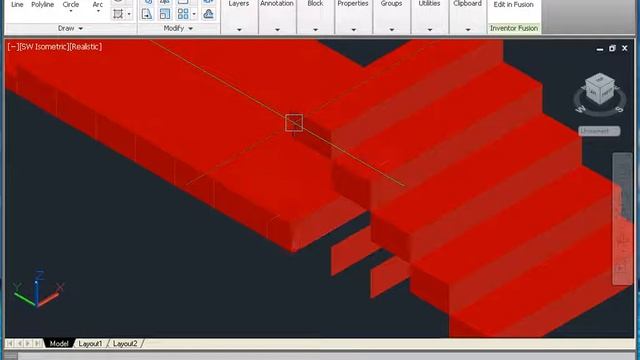This screenshot has height=360, width=640.
Task: Open the flyout arrow under Circle
Action: click(x=71, y=11)
